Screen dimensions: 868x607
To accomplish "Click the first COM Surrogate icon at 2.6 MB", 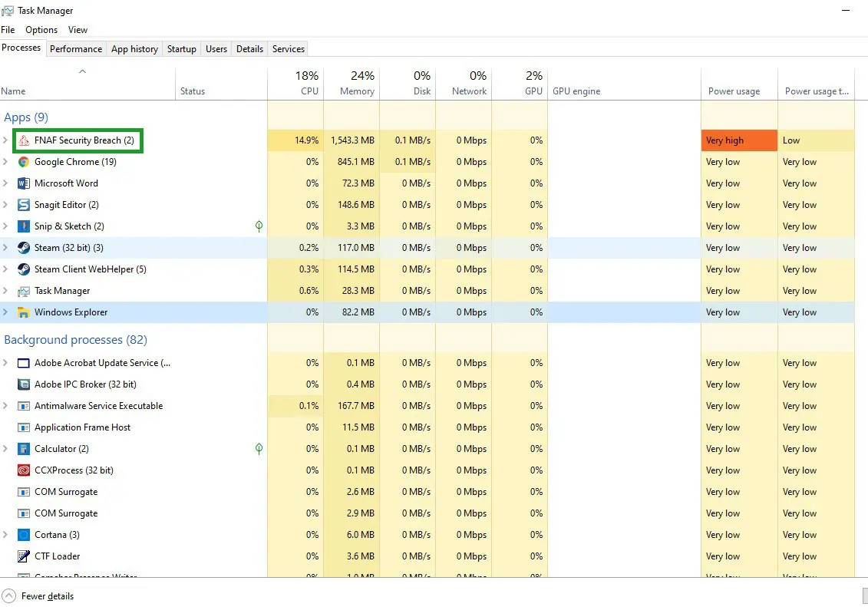I will pos(23,492).
